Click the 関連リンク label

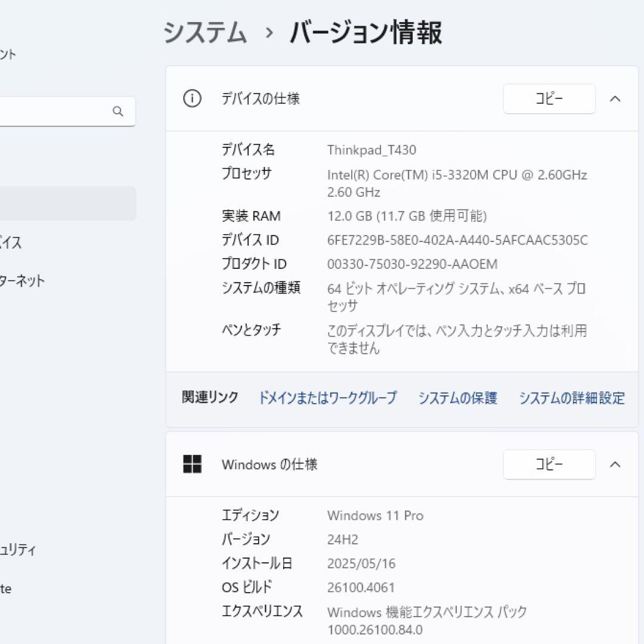[210, 397]
